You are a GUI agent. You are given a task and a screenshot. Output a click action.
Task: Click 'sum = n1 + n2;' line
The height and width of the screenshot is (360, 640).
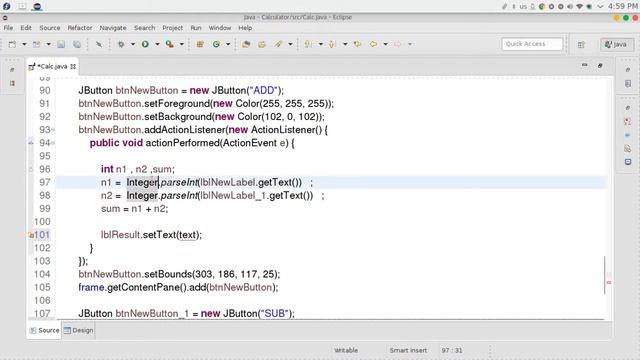tap(135, 209)
